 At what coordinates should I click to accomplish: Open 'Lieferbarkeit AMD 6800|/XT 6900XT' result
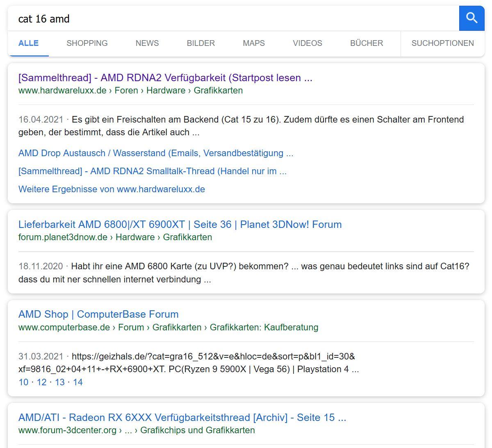pos(180,224)
